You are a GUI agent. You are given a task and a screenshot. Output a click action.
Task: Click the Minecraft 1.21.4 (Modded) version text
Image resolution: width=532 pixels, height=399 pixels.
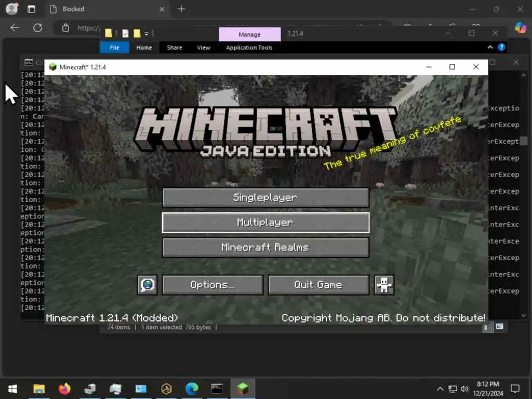[x=112, y=318]
